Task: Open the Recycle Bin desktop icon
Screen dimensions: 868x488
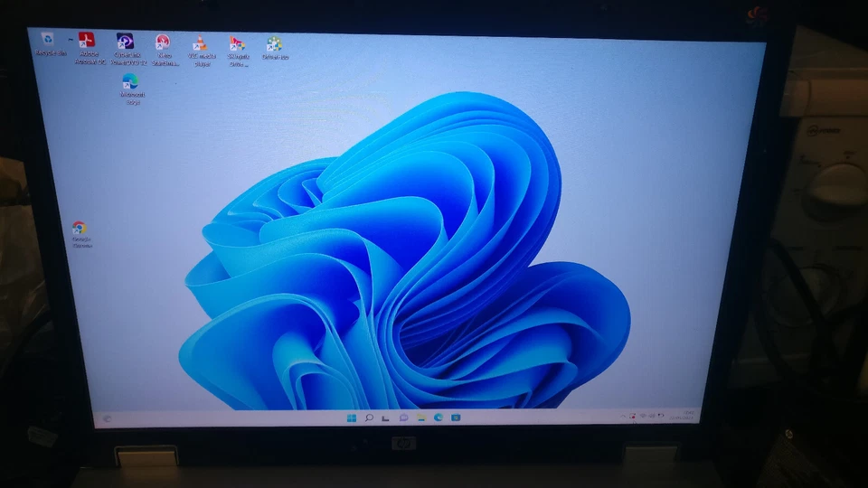Action: tap(49, 43)
